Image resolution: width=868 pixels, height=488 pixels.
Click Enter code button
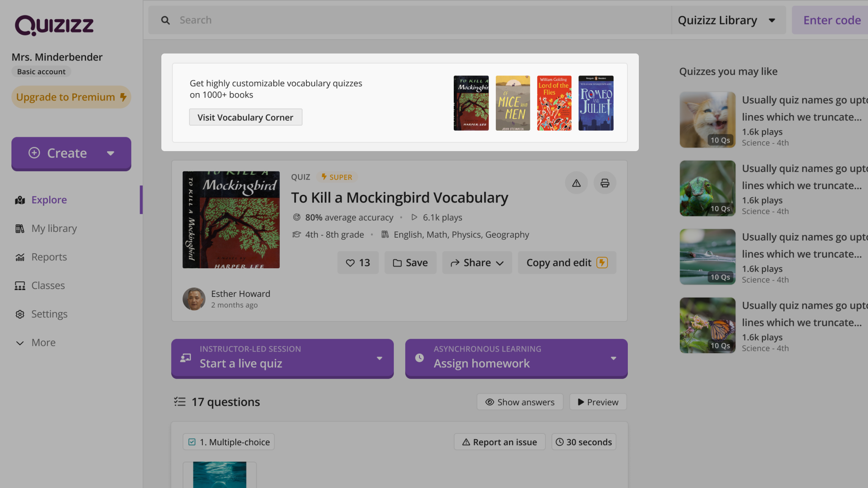[x=832, y=20]
